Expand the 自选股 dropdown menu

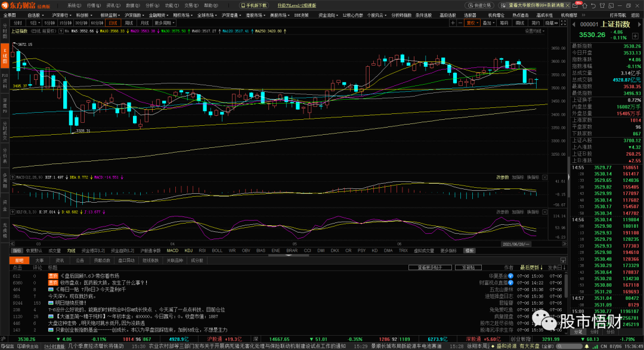pos(35,15)
